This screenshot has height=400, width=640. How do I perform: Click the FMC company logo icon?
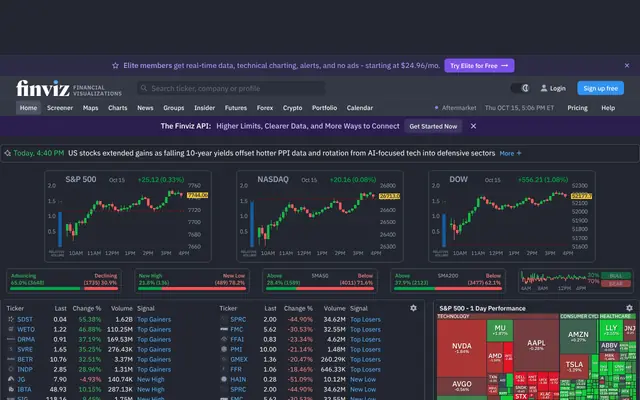click(x=224, y=329)
